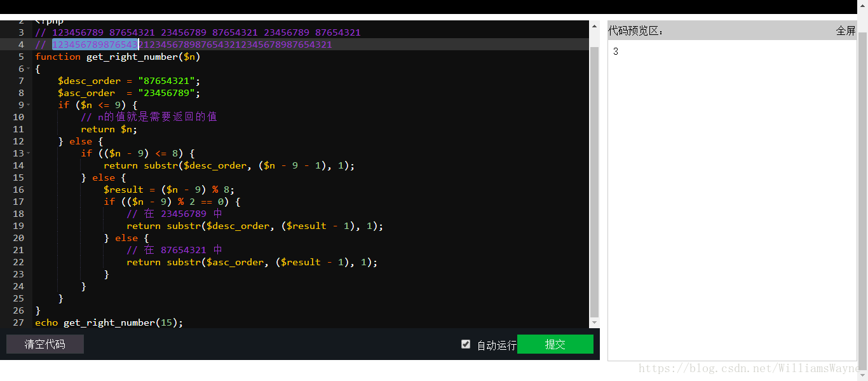Click the return $n; statement
Screen dimensions: 868x381
(x=109, y=129)
